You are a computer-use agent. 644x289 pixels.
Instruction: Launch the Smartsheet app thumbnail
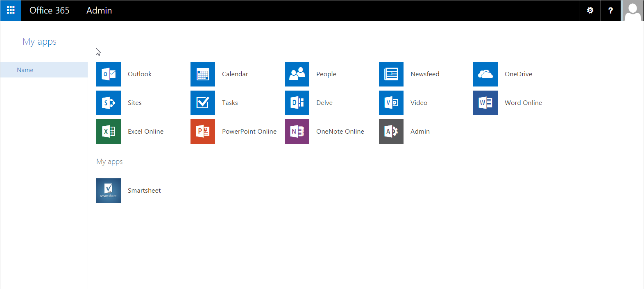(x=109, y=191)
